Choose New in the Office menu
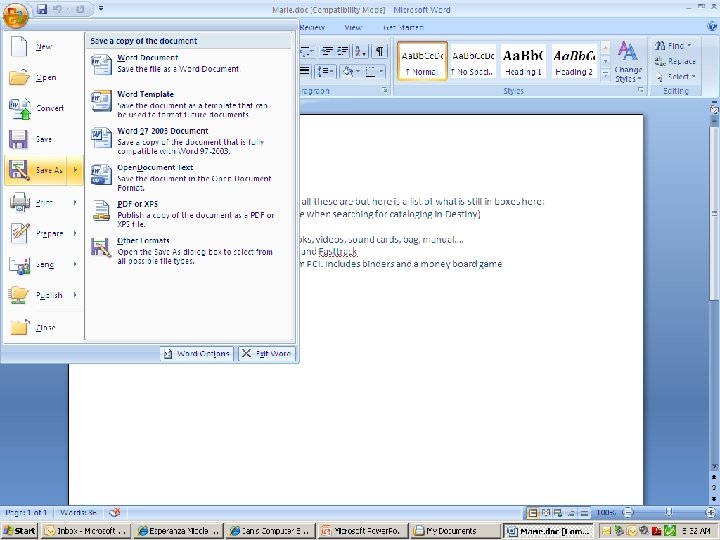Screen dimensions: 720x540 [x=44, y=46]
